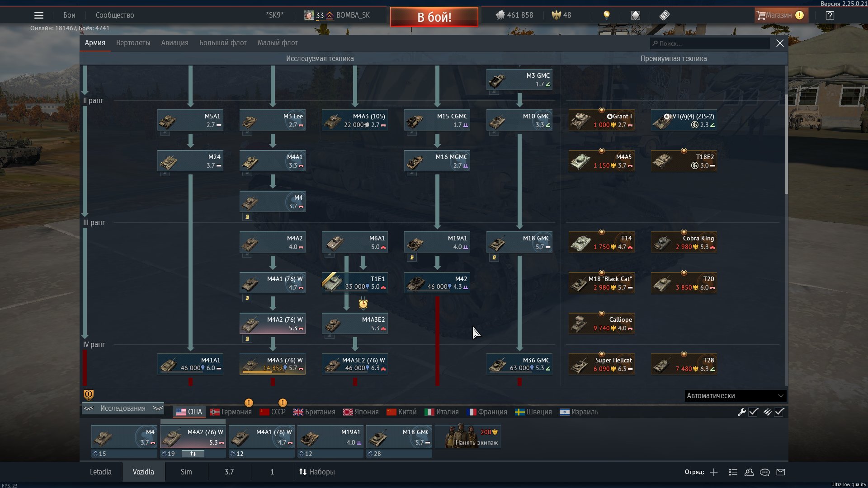Select premium Calliope tank

tap(602, 324)
